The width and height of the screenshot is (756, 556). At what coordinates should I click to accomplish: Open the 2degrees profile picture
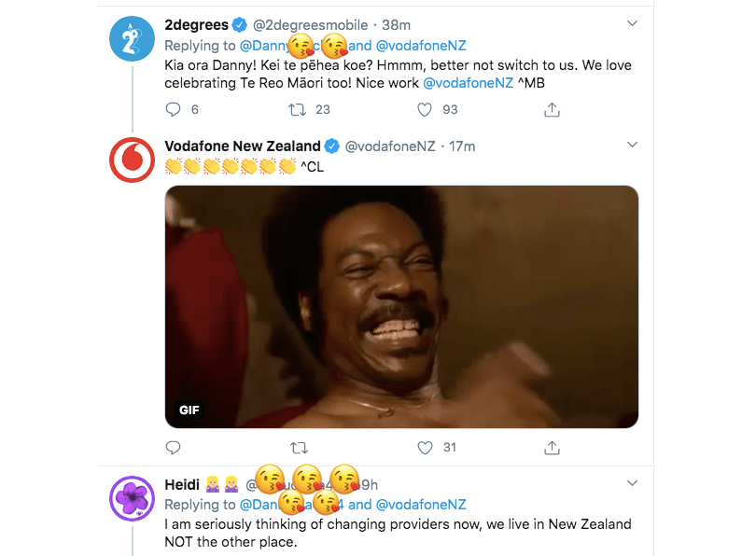133,40
